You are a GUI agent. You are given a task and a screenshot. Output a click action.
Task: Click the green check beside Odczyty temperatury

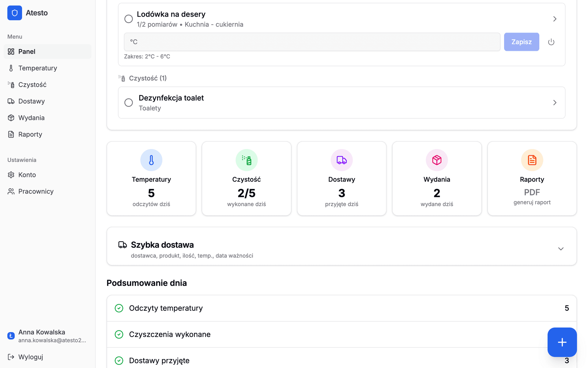click(119, 308)
